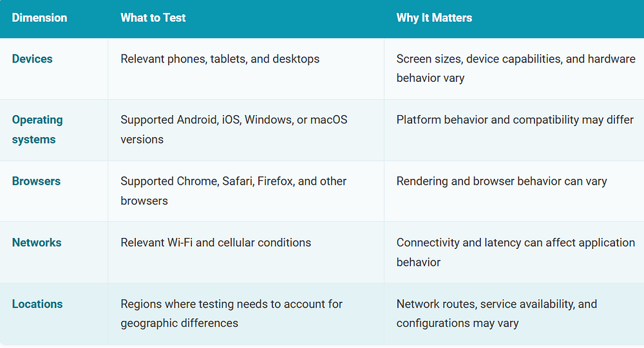The image size is (644, 348).
Task: Click the What to Test header
Action: 153,17
